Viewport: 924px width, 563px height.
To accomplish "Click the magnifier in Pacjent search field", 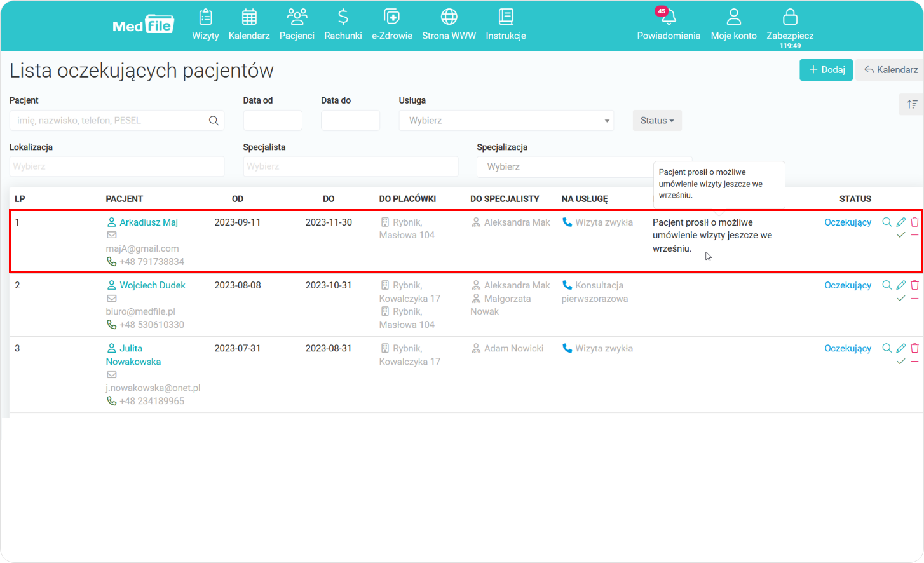I will click(214, 121).
